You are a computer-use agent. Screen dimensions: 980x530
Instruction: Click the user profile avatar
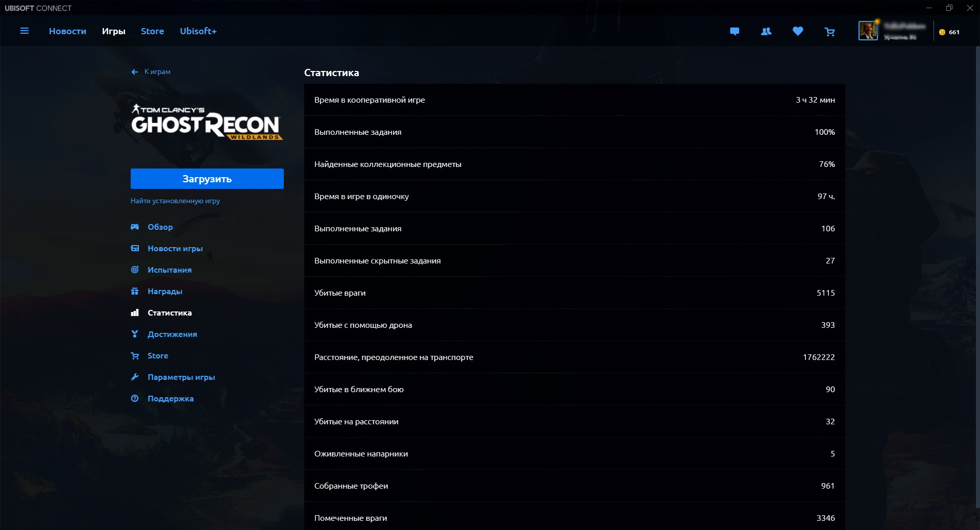pos(868,31)
